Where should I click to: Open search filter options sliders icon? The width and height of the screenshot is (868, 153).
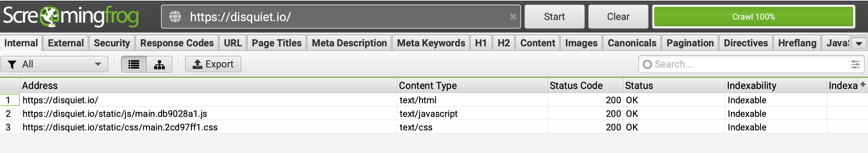tap(855, 64)
